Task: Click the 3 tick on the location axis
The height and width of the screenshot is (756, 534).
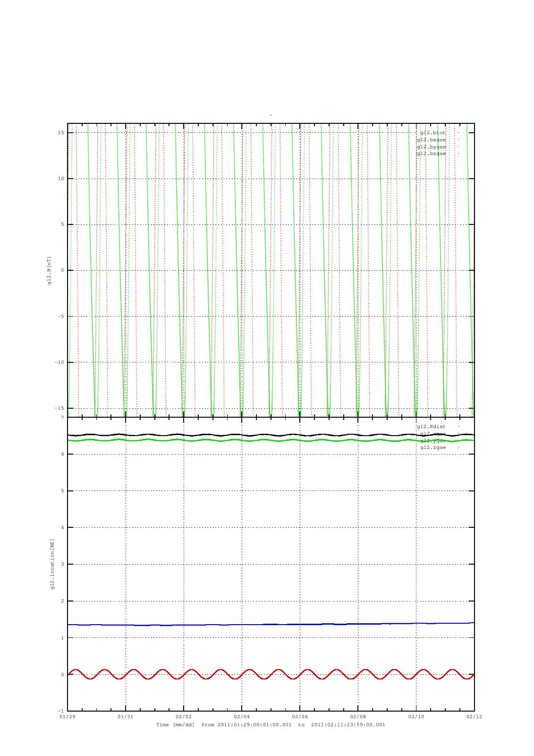Action: pos(62,564)
